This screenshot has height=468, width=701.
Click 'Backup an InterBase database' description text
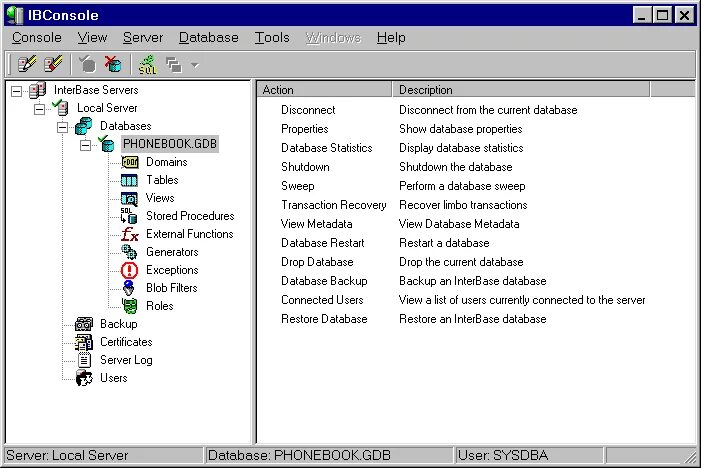coord(473,281)
